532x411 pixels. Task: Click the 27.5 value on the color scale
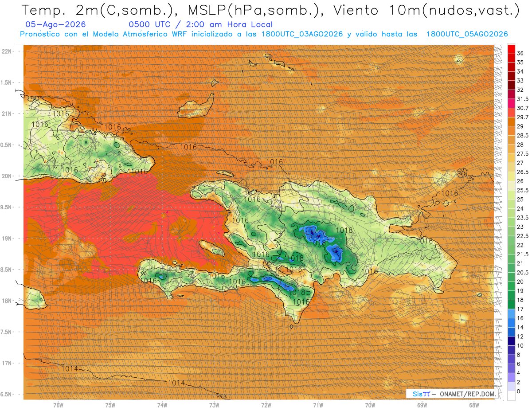click(523, 154)
